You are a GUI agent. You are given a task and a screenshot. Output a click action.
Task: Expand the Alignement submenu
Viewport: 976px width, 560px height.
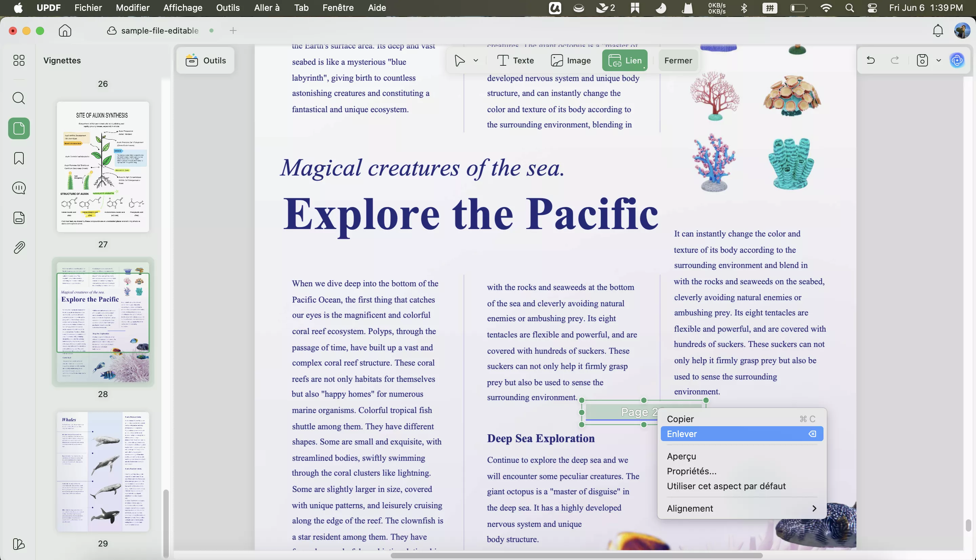point(741,509)
